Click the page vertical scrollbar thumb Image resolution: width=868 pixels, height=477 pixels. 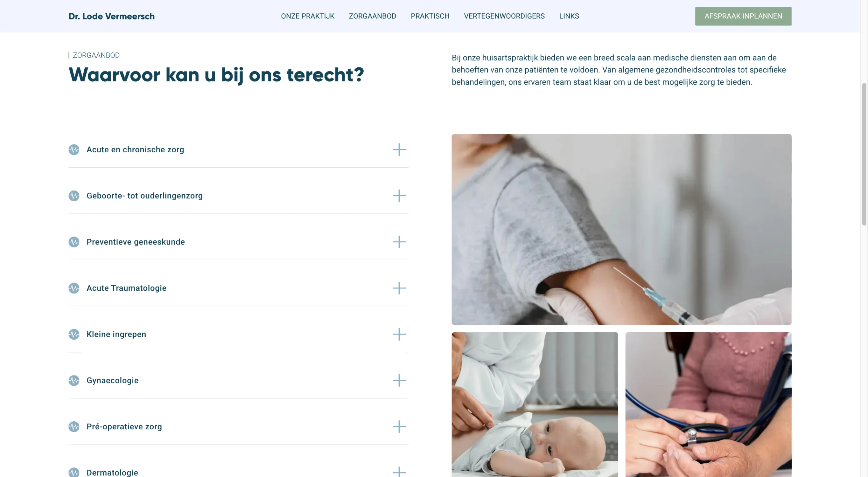click(x=864, y=154)
